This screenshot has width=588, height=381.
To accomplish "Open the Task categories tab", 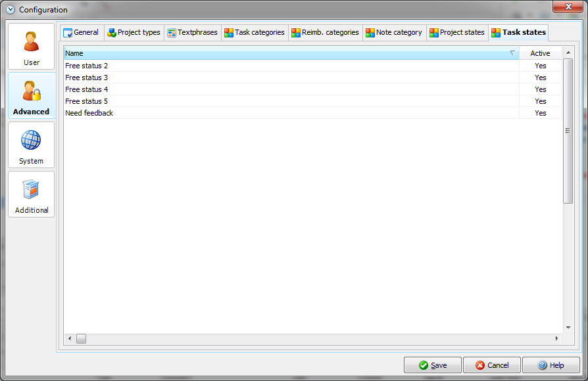I will point(255,32).
